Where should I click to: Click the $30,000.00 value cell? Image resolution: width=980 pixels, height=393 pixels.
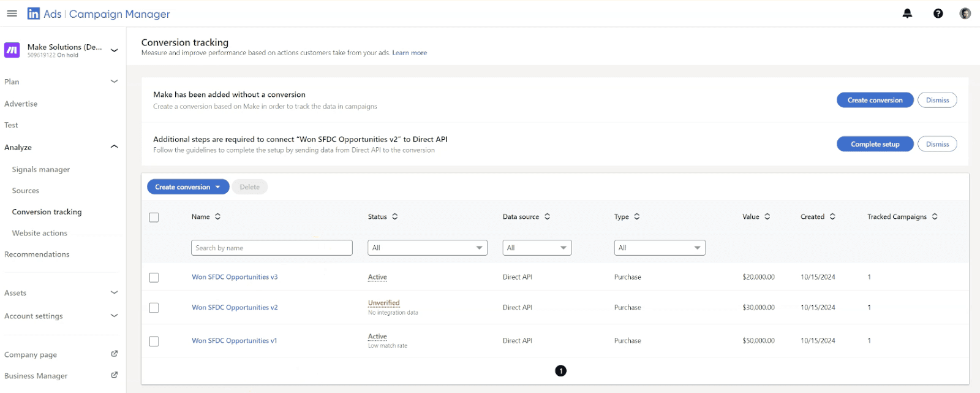(x=758, y=308)
